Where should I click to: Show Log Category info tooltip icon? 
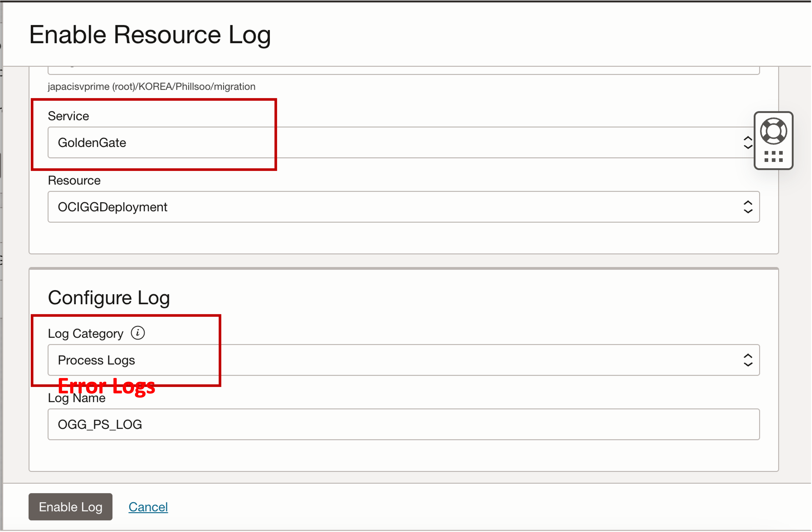click(138, 333)
